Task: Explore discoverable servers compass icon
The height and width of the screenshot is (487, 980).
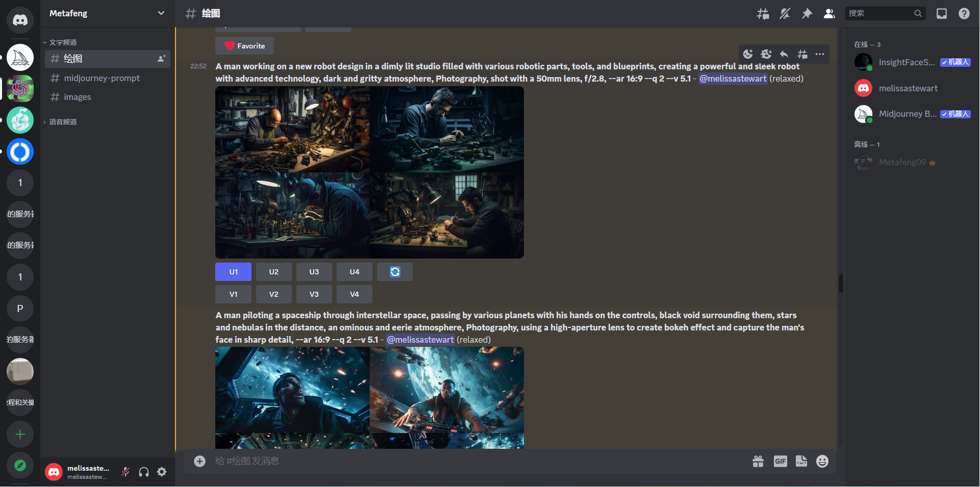Action: (20, 465)
